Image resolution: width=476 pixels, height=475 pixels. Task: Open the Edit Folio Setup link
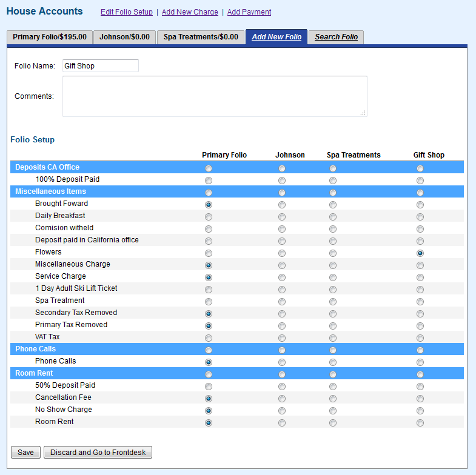click(127, 12)
